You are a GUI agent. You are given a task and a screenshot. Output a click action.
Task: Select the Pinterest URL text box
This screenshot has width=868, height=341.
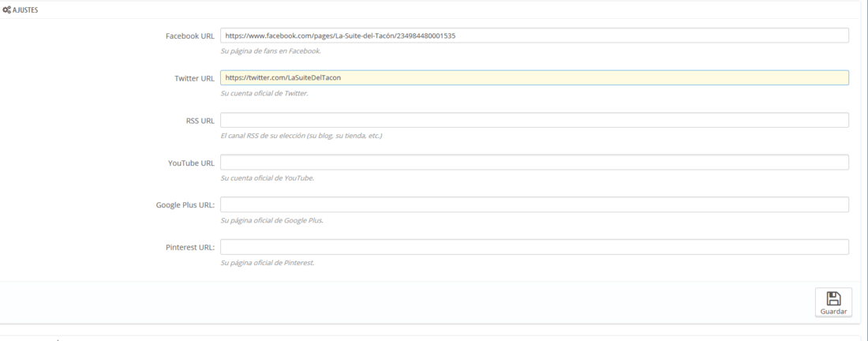click(x=534, y=247)
